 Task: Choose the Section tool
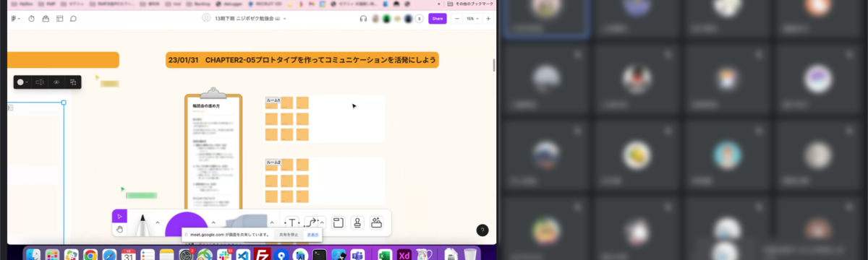point(338,222)
